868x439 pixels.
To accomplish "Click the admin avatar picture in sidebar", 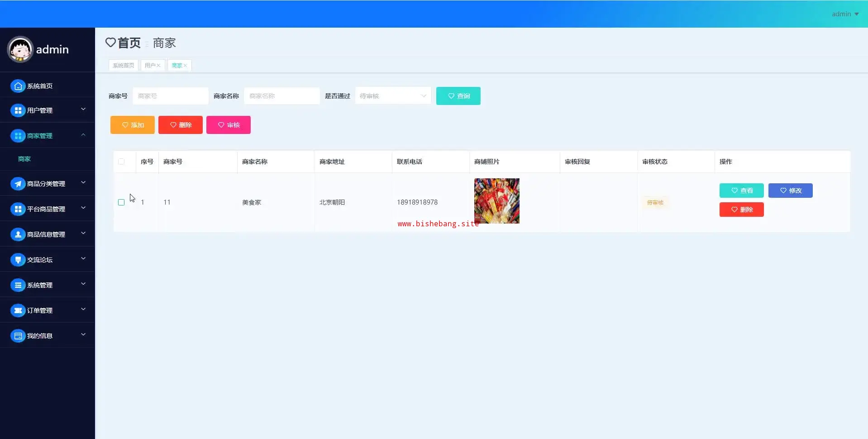I will [20, 49].
